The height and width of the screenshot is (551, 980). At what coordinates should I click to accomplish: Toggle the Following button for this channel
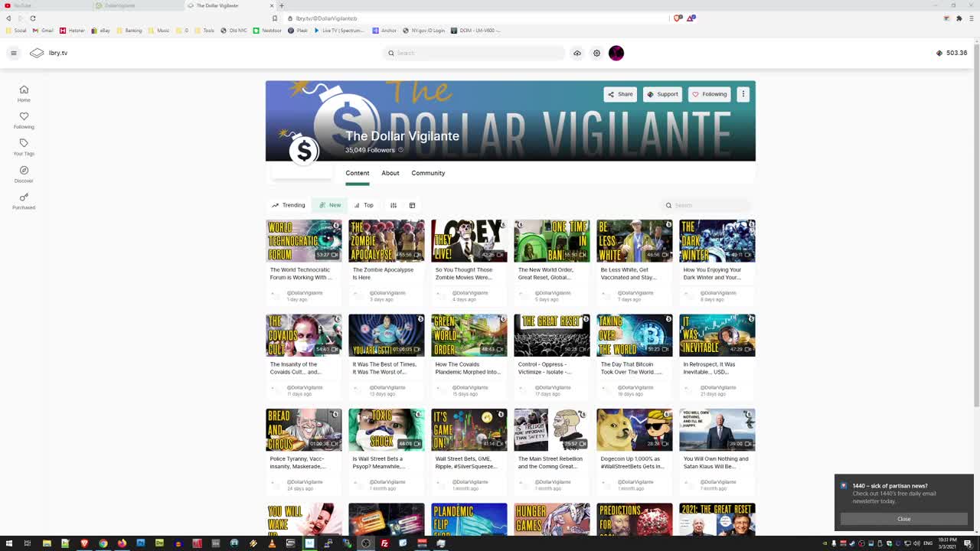tap(710, 94)
